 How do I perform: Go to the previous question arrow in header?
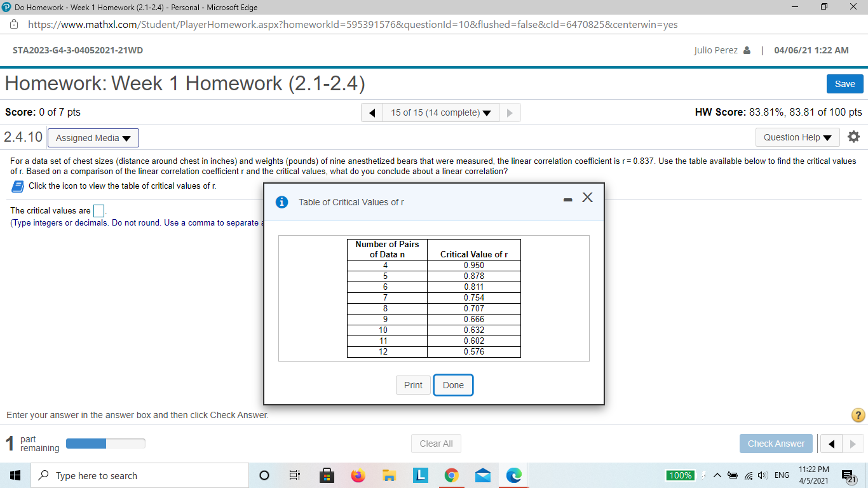coord(372,112)
